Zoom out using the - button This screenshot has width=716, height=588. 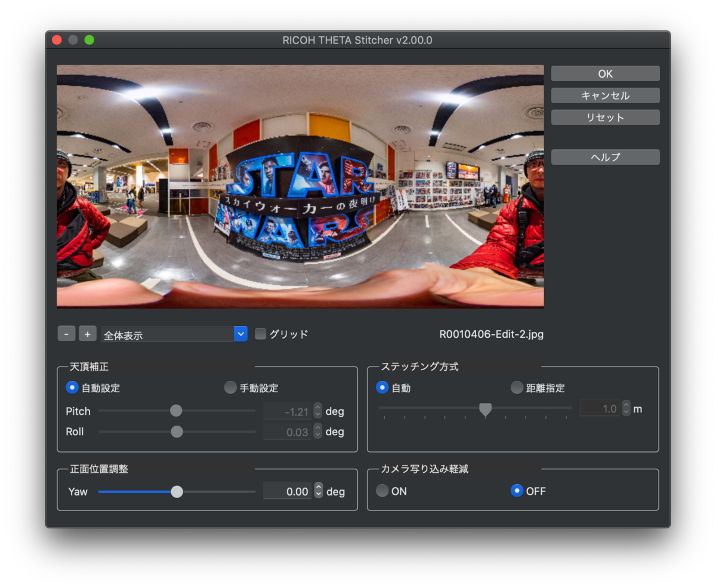point(66,334)
